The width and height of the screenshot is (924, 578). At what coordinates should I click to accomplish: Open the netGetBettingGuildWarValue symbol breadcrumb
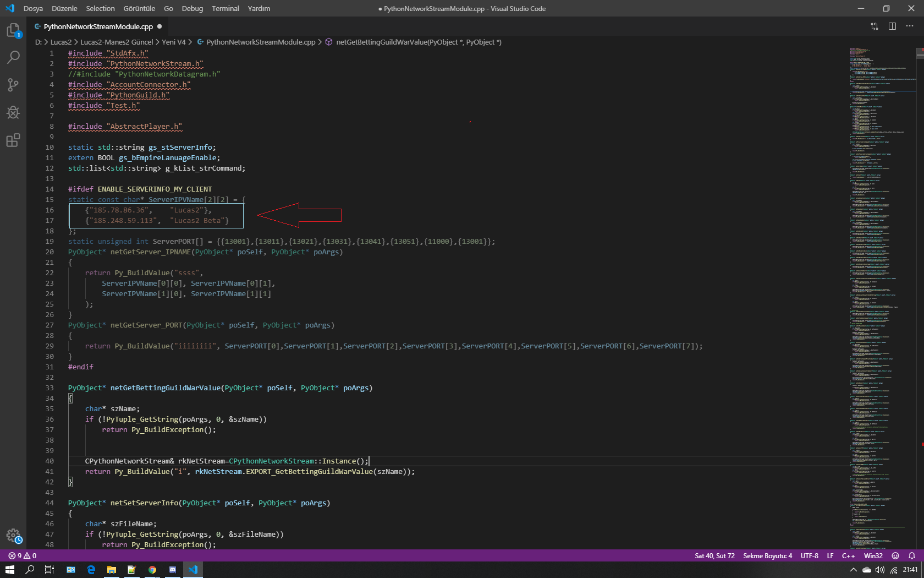click(413, 42)
